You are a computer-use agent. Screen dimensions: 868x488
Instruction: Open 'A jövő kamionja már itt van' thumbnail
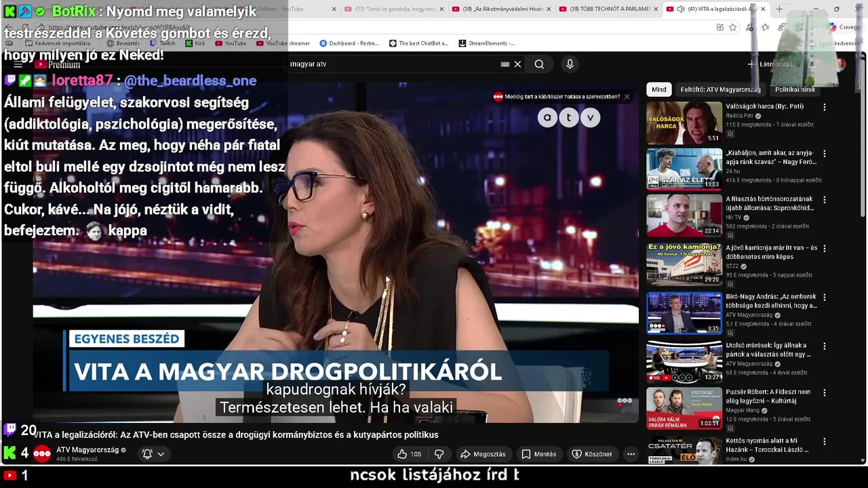tap(684, 264)
